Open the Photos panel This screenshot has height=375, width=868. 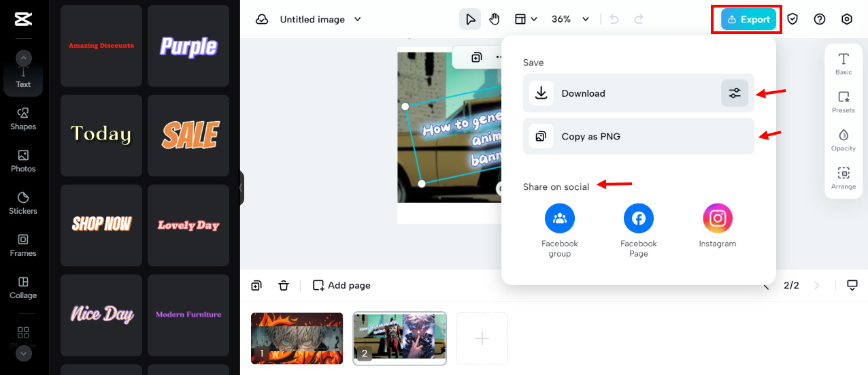tap(23, 161)
